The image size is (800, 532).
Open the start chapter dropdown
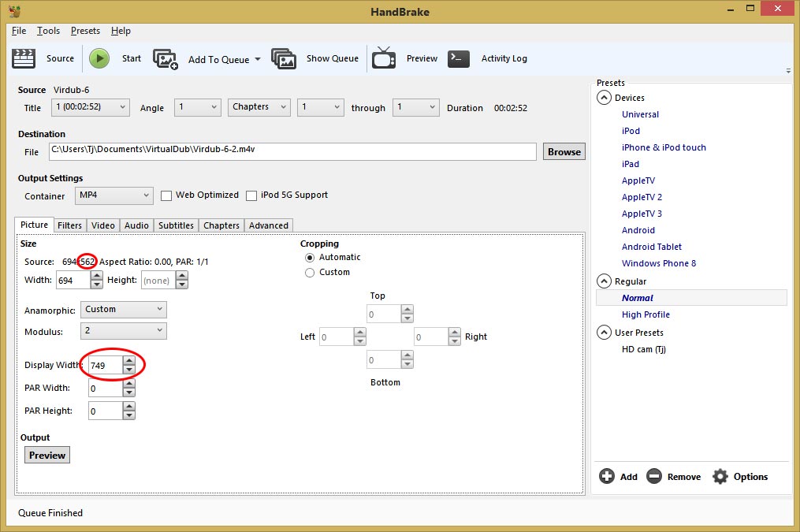pyautogui.click(x=321, y=107)
